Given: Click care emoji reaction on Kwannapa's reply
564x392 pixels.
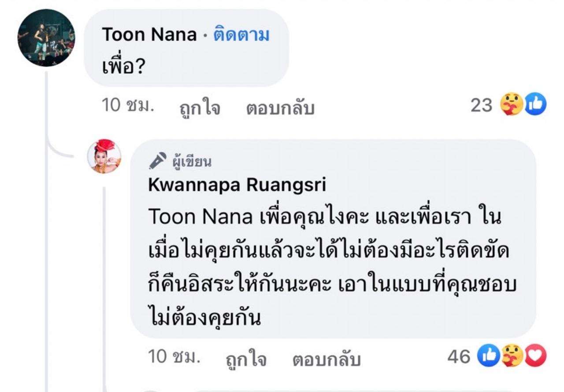Looking at the screenshot, I should click(512, 356).
